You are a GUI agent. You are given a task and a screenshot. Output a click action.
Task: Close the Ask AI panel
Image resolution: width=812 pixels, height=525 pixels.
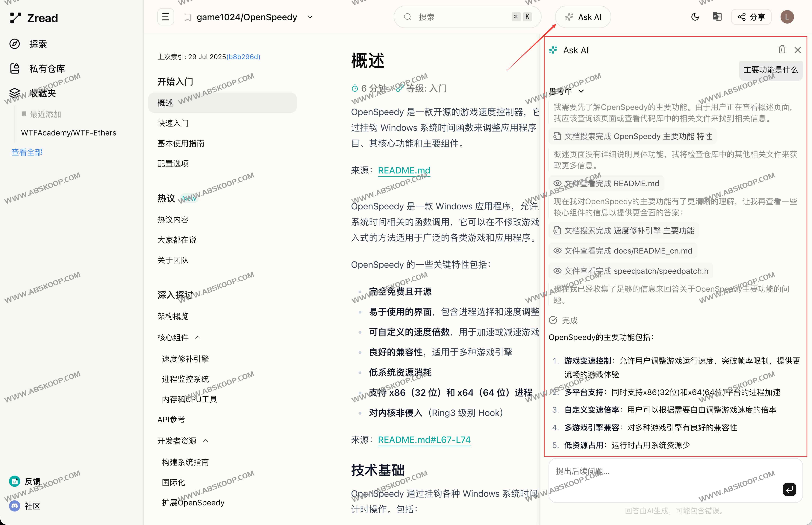pos(798,50)
